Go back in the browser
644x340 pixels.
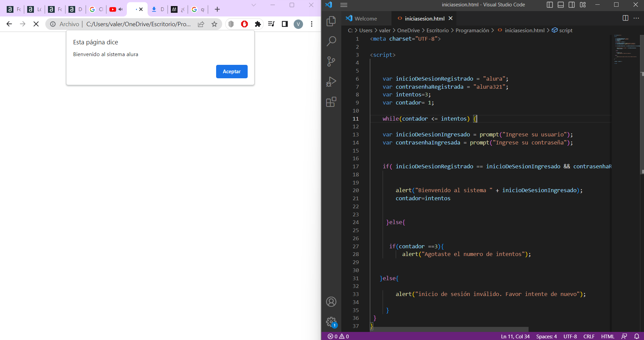(x=9, y=24)
